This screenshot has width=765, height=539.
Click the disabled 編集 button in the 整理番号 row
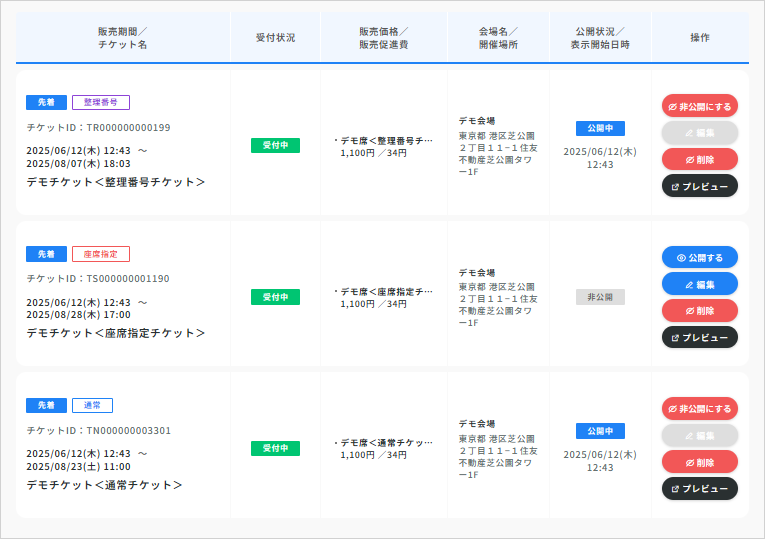(x=699, y=132)
